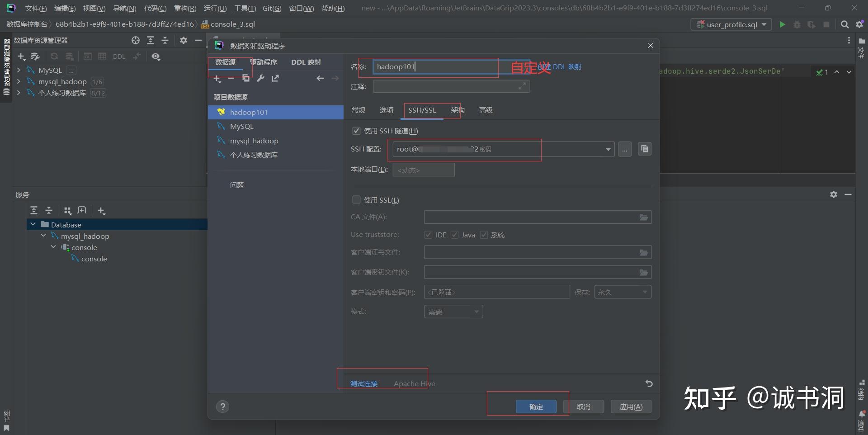868x435 pixels.
Task: Enable the Use SSL checkbox
Action: [356, 199]
